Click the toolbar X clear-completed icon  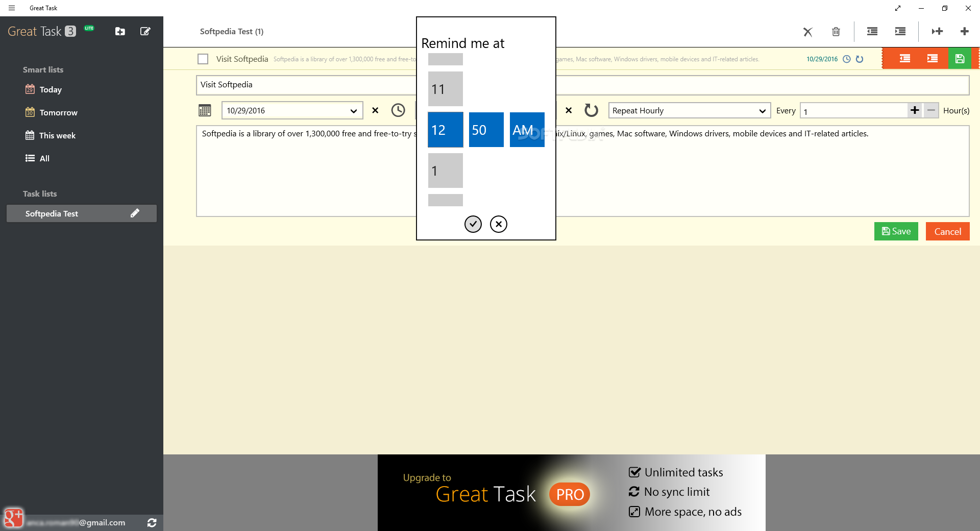tap(807, 32)
